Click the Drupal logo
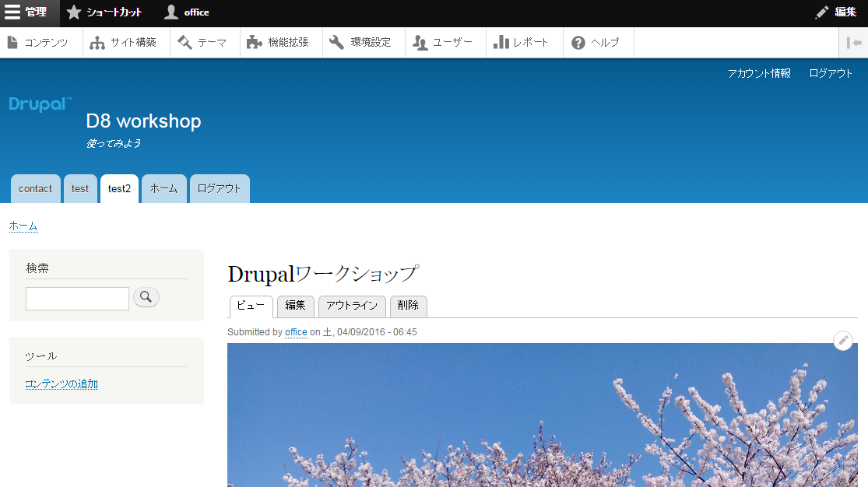 40,104
